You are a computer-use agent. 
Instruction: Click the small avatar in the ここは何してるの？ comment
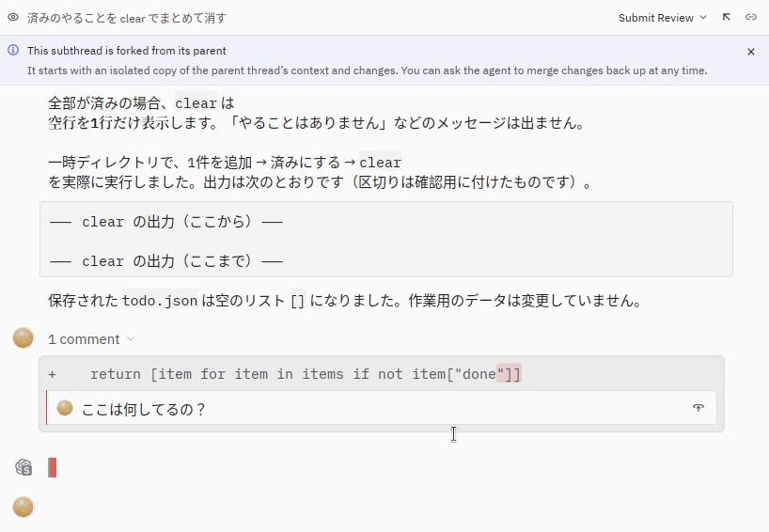point(65,407)
